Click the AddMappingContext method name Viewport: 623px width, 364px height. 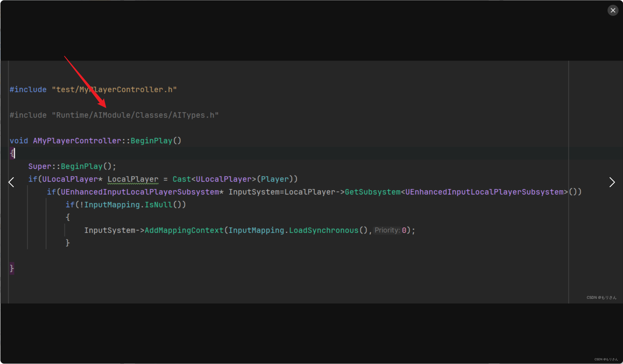point(184,230)
